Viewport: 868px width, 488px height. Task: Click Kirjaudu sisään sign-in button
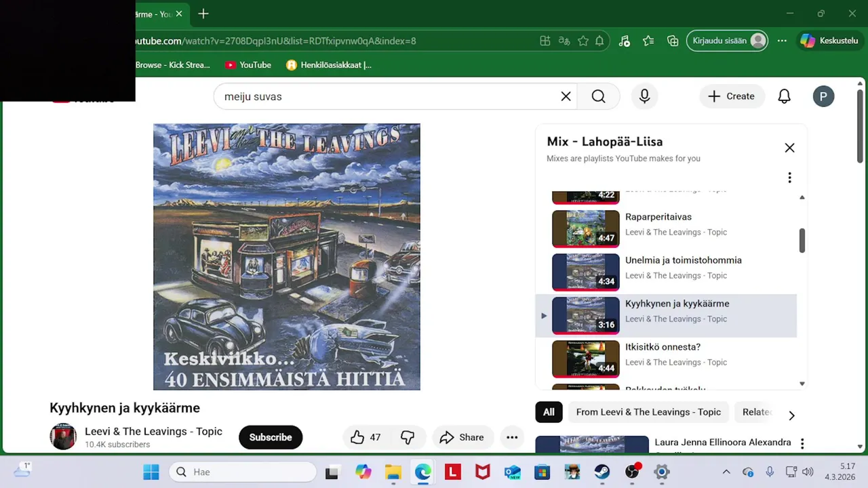point(728,41)
